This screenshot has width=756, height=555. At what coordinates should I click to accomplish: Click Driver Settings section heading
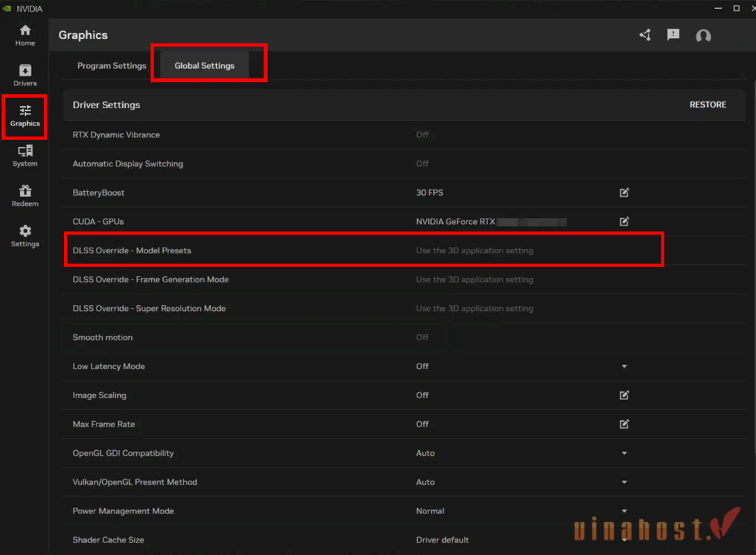pos(106,105)
